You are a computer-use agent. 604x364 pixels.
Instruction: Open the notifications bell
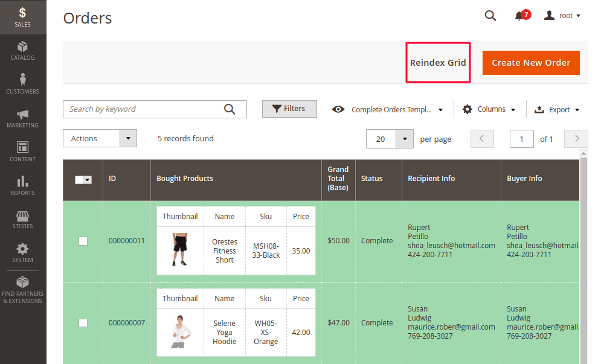522,16
